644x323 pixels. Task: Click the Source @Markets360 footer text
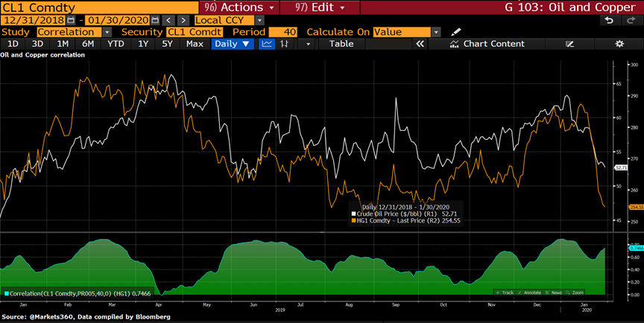(x=86, y=316)
